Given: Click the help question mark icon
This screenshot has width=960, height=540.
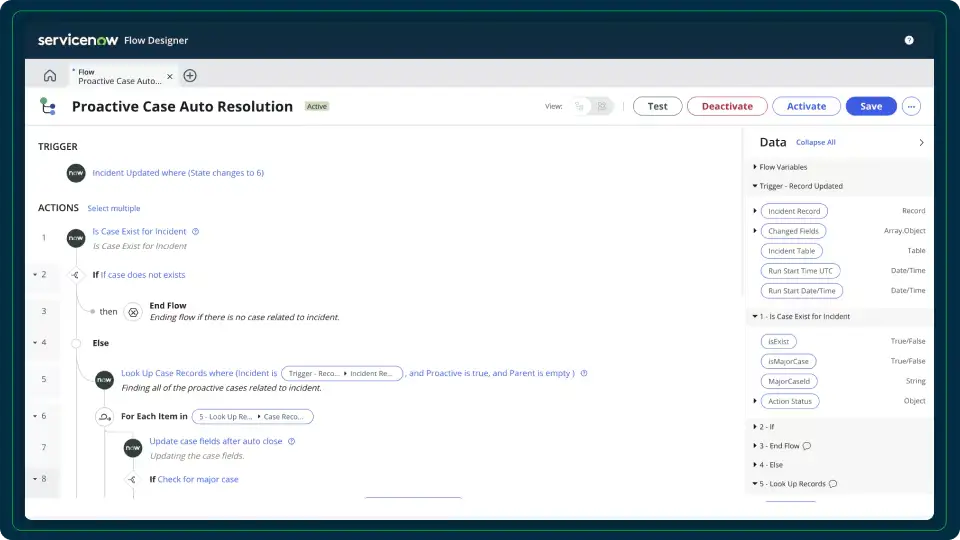Looking at the screenshot, I should click(909, 41).
